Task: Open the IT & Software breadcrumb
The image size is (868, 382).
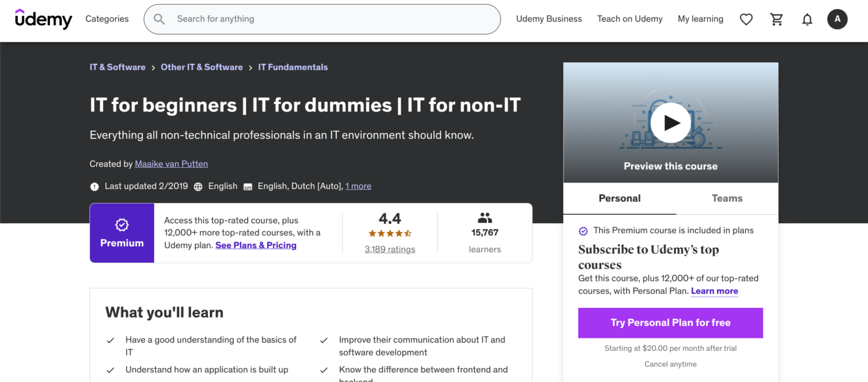Action: [x=117, y=67]
